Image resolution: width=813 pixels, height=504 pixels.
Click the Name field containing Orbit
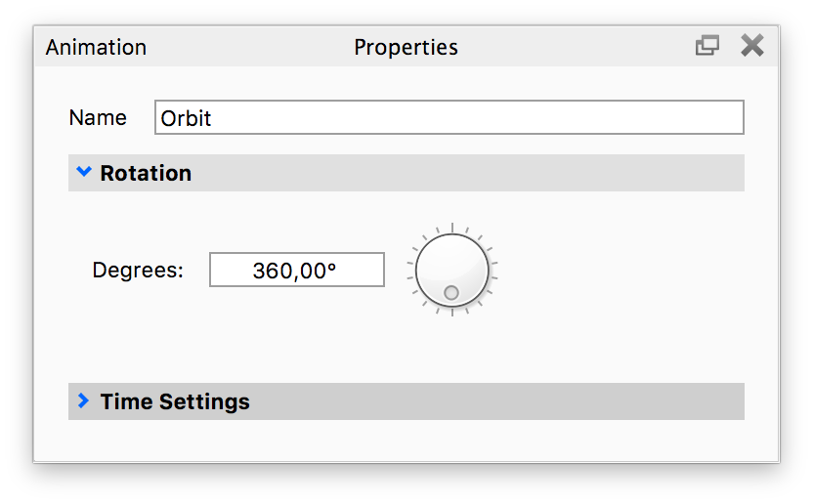tap(449, 118)
